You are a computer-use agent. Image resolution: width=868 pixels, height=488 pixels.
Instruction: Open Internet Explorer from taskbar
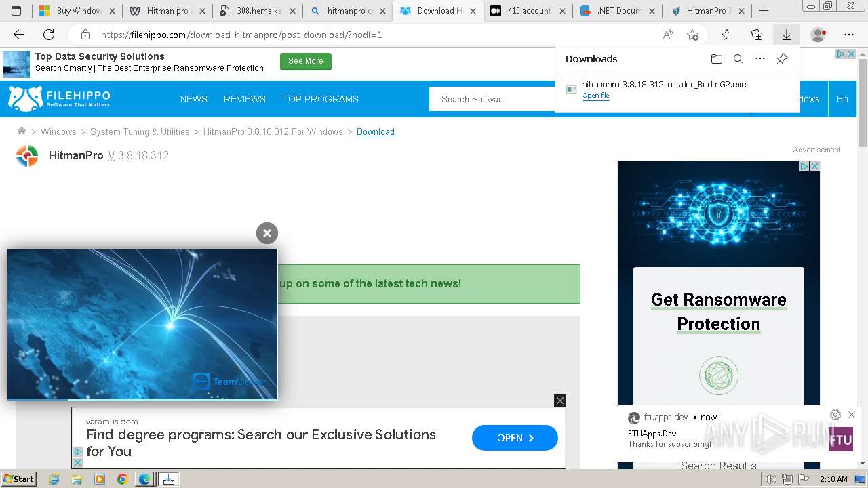(x=54, y=479)
